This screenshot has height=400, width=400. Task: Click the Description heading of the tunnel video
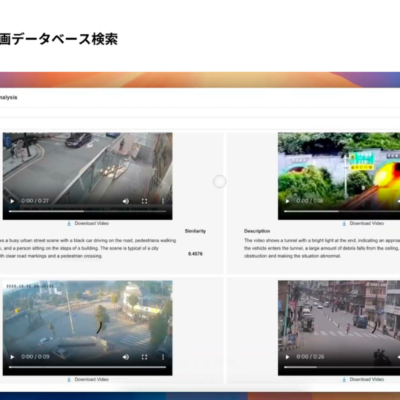click(257, 231)
